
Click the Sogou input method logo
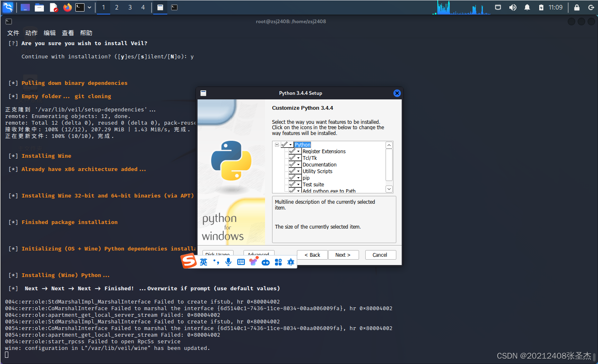189,261
